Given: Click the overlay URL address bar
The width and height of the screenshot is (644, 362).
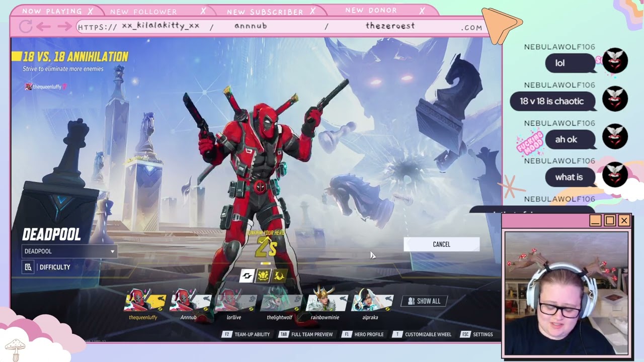Looking at the screenshot, I should coord(281,27).
